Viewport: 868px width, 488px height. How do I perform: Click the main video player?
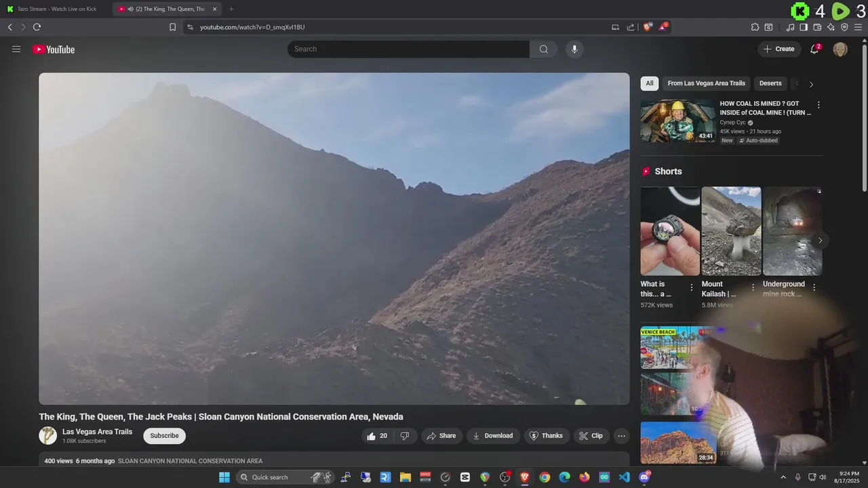click(334, 239)
